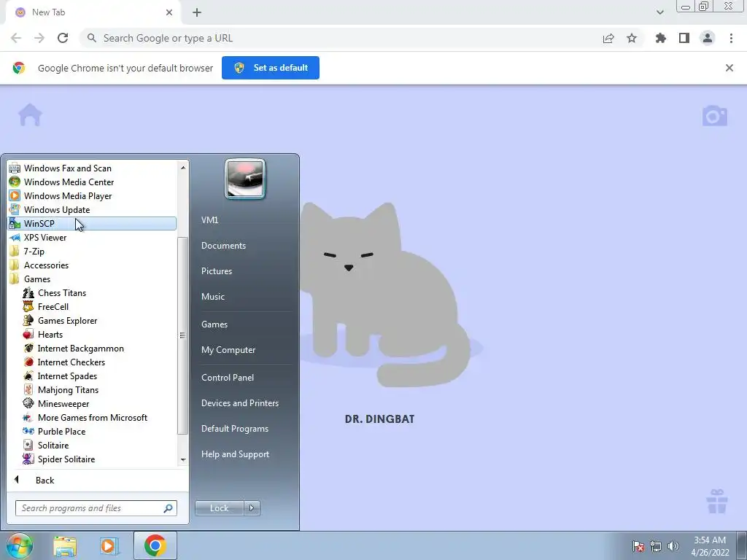
Task: Expand the Accessories folder
Action: point(46,265)
